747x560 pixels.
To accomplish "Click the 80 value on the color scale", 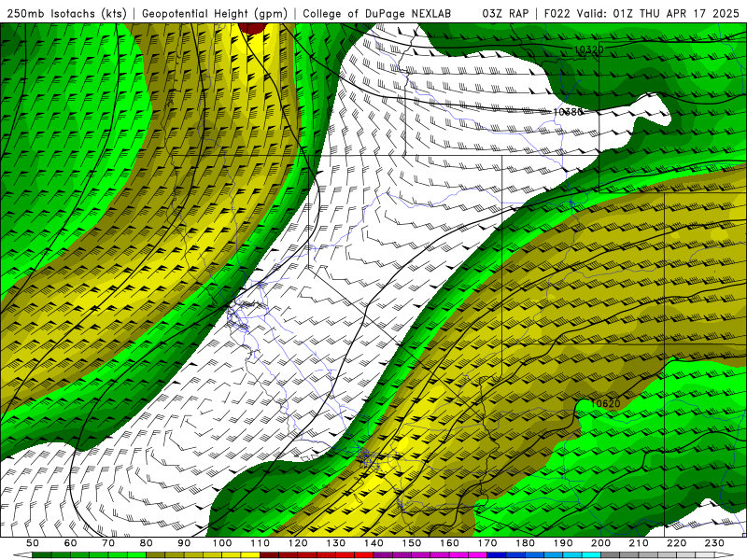I will click(x=146, y=543).
